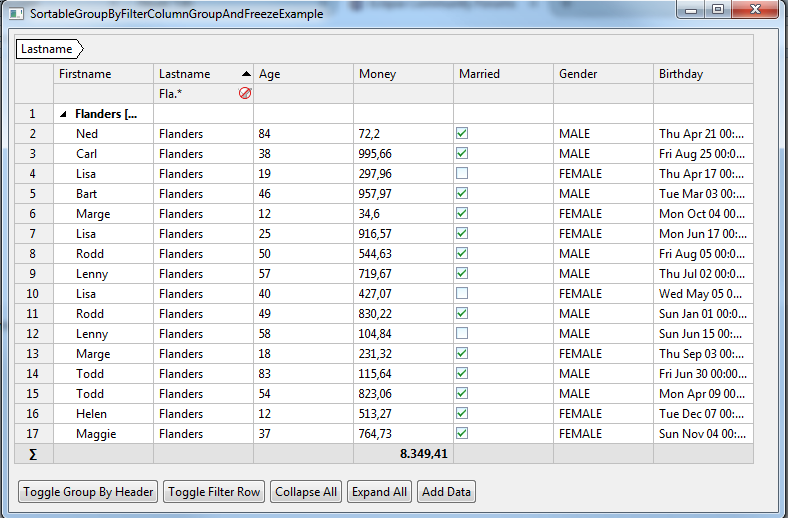The width and height of the screenshot is (788, 518).
Task: Click the sigma summary row header
Action: [33, 454]
